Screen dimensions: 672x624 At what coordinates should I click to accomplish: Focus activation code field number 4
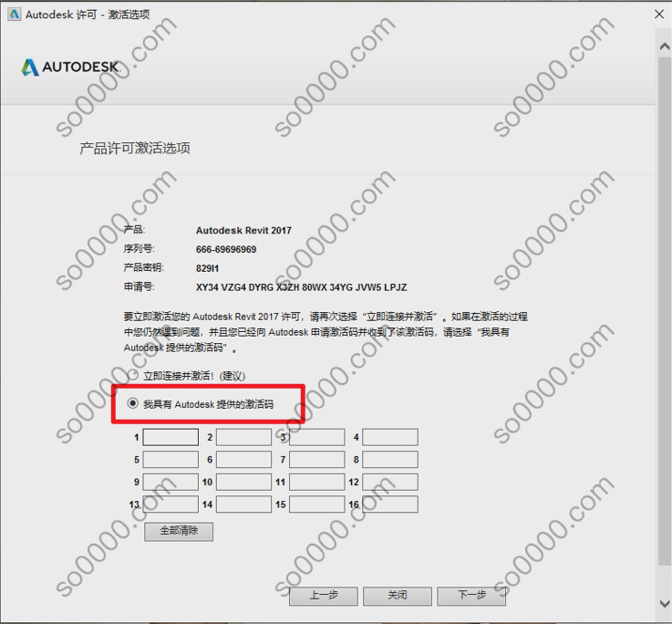pyautogui.click(x=390, y=437)
